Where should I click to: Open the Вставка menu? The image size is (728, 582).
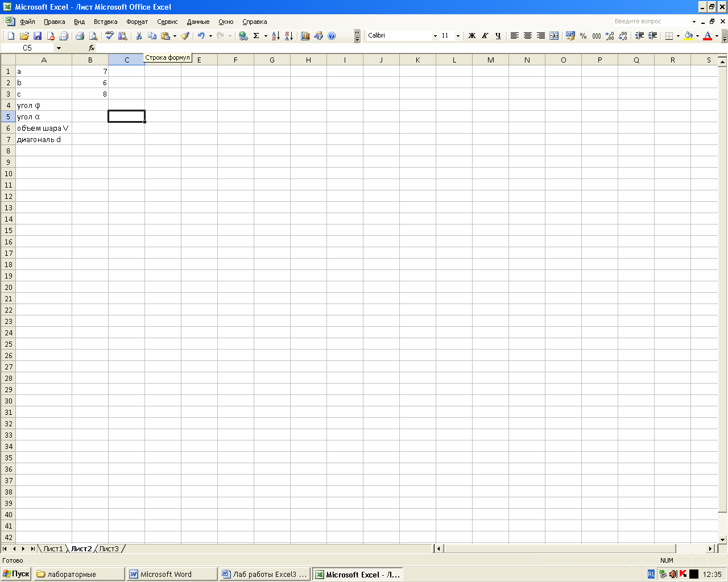tap(106, 22)
